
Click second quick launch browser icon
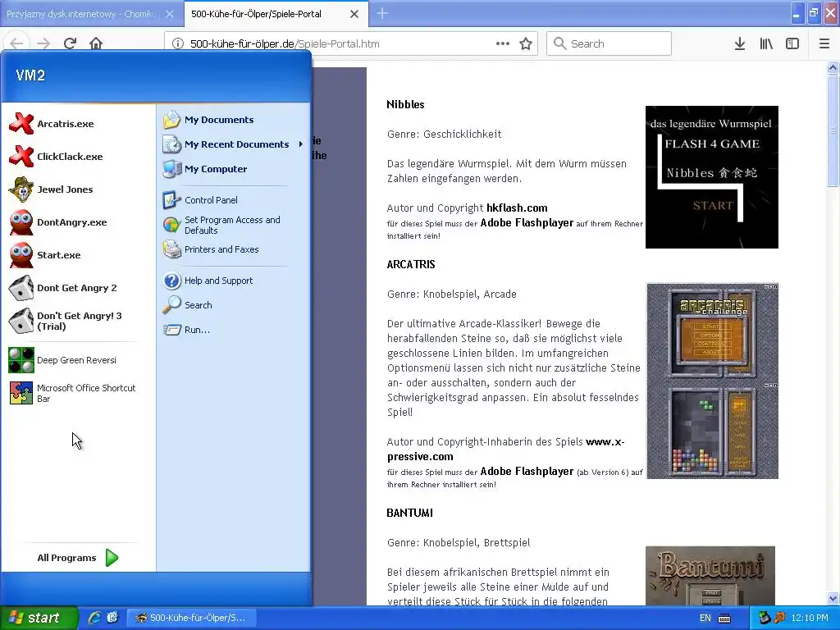112,618
